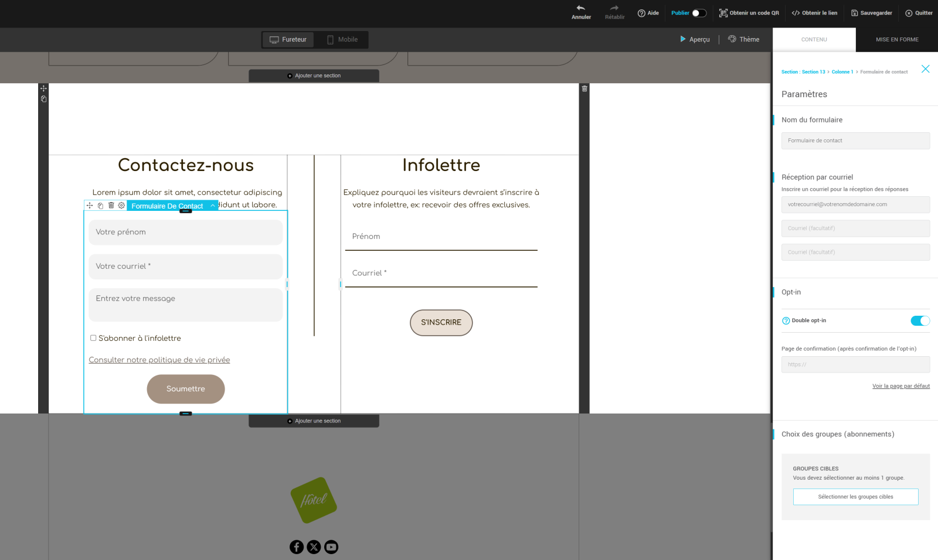The image size is (938, 560).
Task: Open Sélectionner les groupes cibles selector
Action: (855, 497)
